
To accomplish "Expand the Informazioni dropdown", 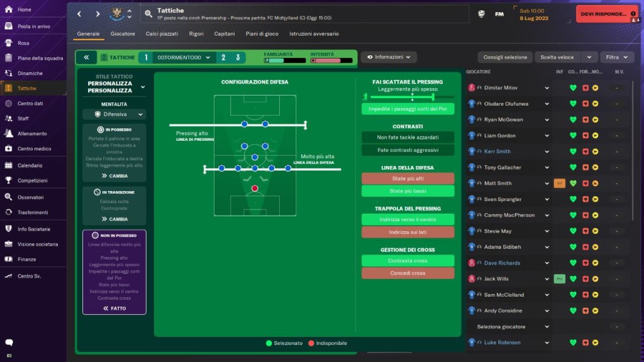I will click(x=388, y=57).
